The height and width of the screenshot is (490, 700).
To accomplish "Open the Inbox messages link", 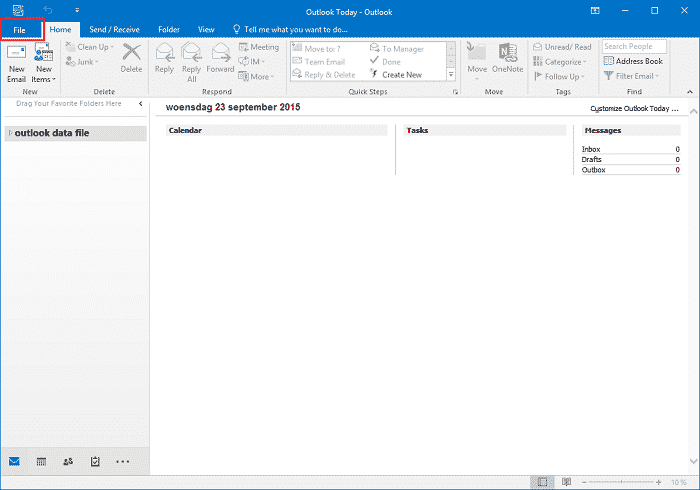I will coord(591,149).
